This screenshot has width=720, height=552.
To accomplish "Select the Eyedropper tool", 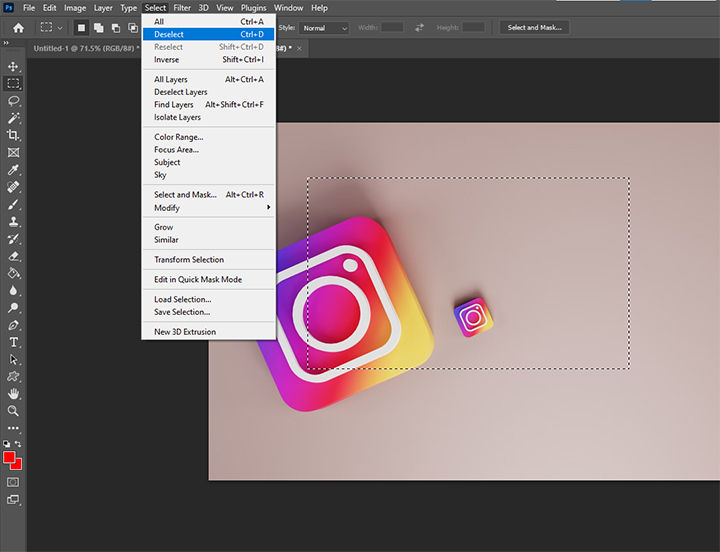I will (13, 170).
